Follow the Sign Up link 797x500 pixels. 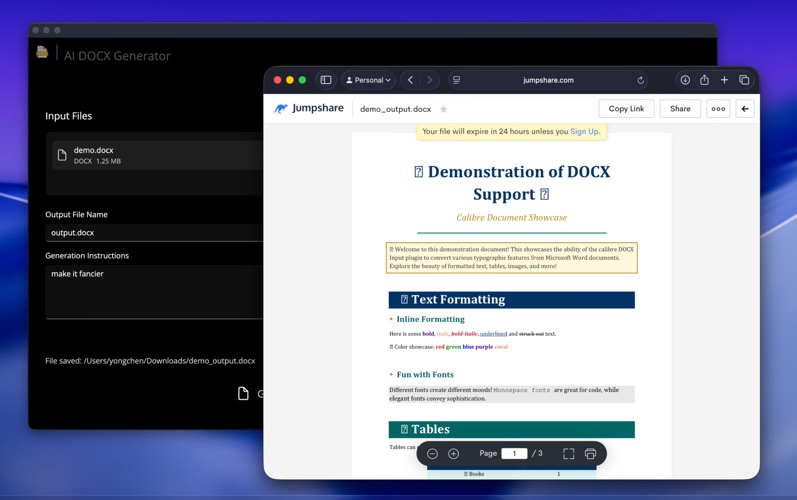pos(584,131)
